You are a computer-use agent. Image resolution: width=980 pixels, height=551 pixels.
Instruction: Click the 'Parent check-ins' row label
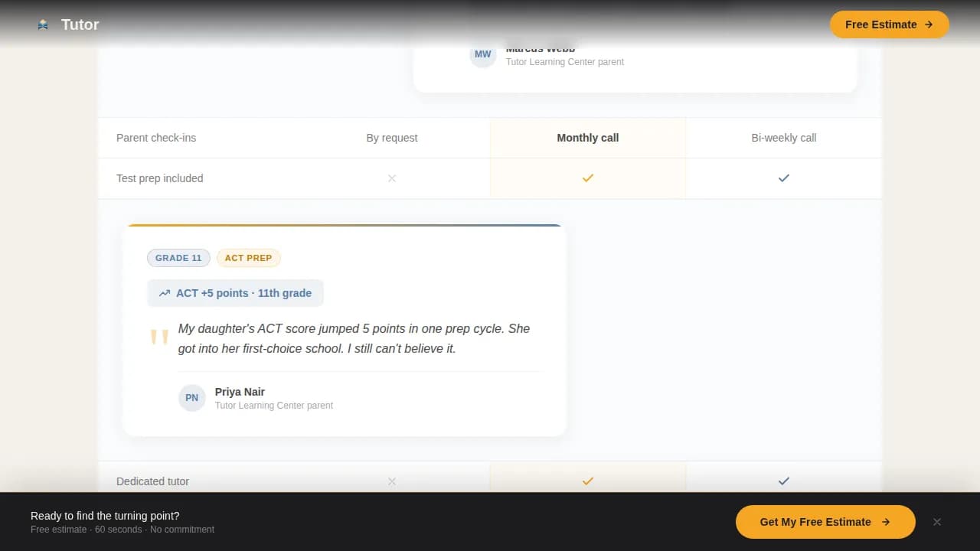tap(156, 138)
